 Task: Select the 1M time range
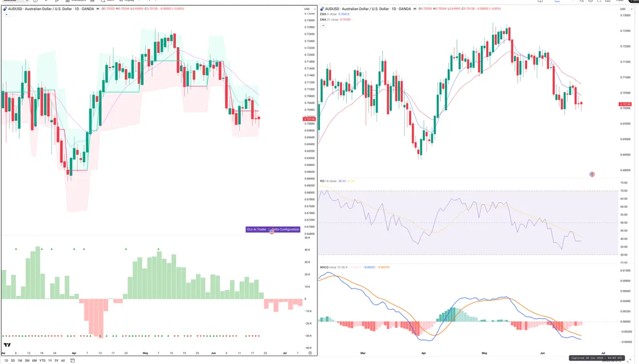pos(20,360)
